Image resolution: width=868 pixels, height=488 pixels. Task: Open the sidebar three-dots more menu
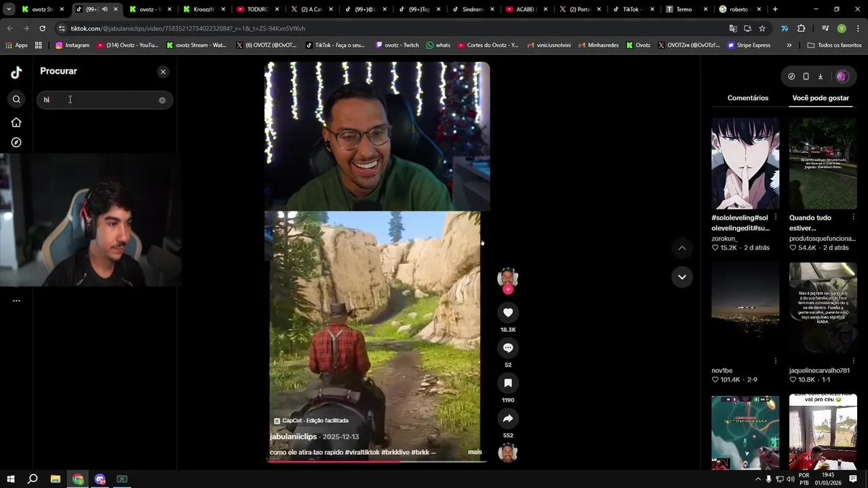[16, 300]
